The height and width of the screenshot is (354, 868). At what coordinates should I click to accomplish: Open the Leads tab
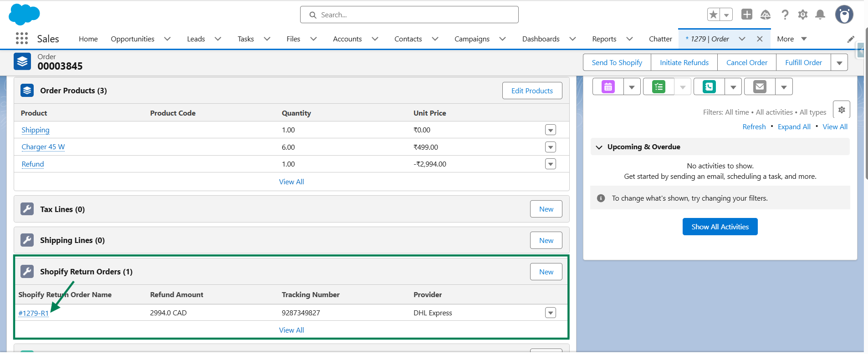(x=196, y=39)
